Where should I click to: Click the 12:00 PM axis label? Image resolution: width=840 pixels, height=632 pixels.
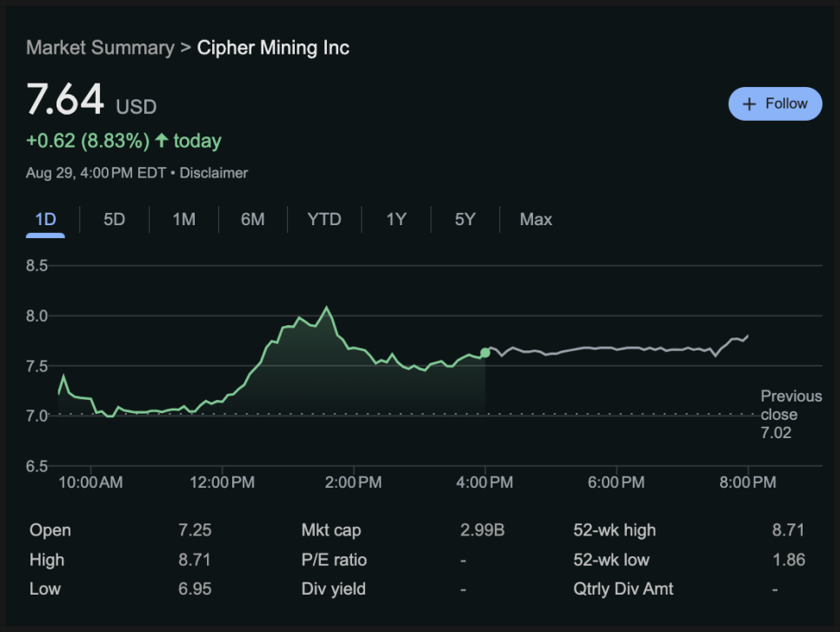[223, 482]
